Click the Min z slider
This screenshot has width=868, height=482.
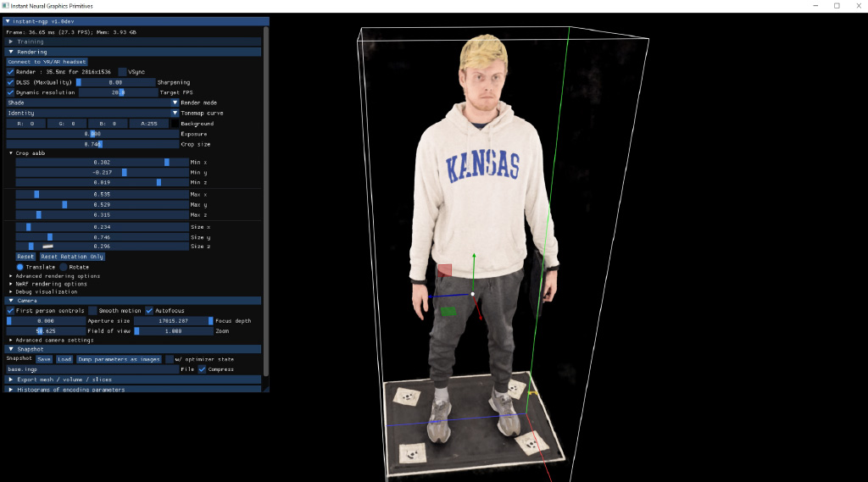point(102,182)
